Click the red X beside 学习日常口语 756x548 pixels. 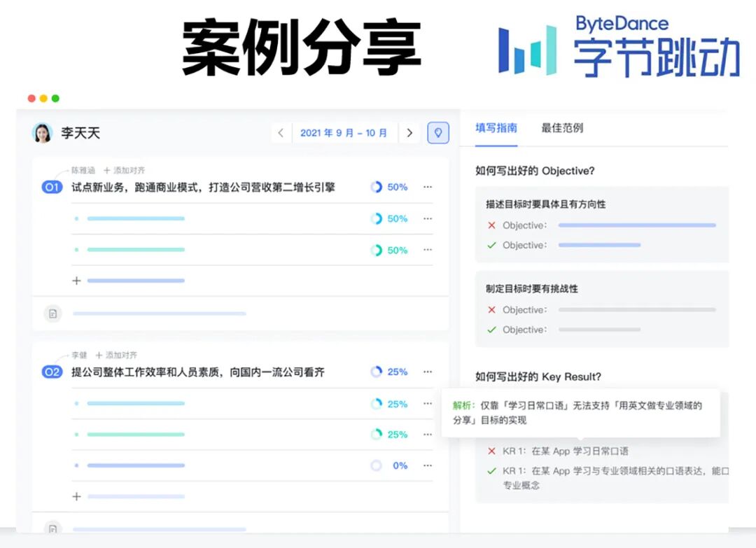pos(492,451)
